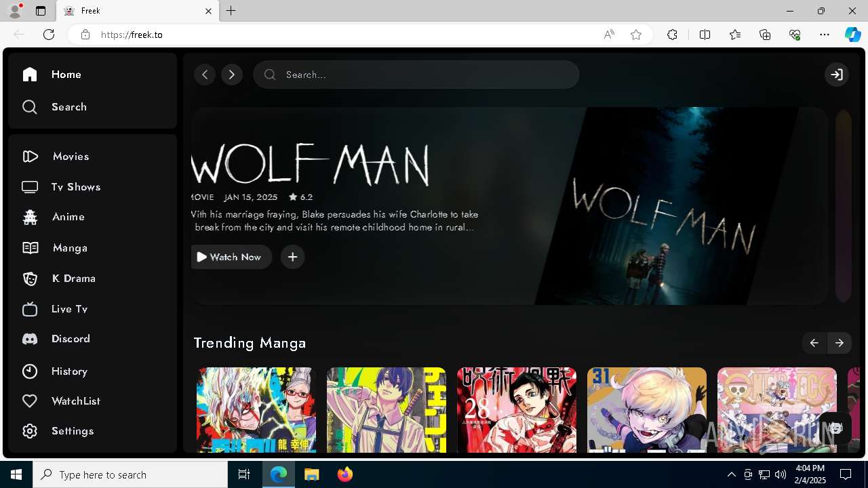Viewport: 868px width, 488px height.
Task: Open the Settings gear icon in sidebar
Action: (30, 431)
